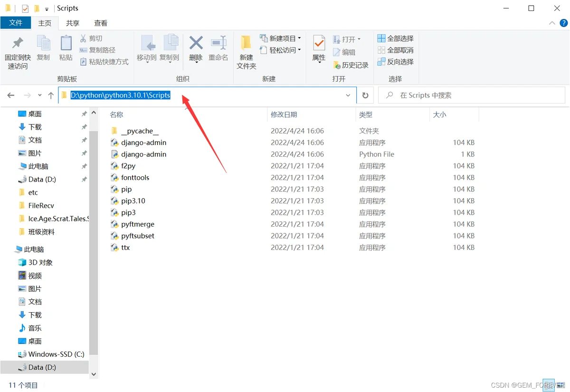Screen dimensions: 570x392
Task: Create a New folder (新建文件夹)
Action: (247, 52)
